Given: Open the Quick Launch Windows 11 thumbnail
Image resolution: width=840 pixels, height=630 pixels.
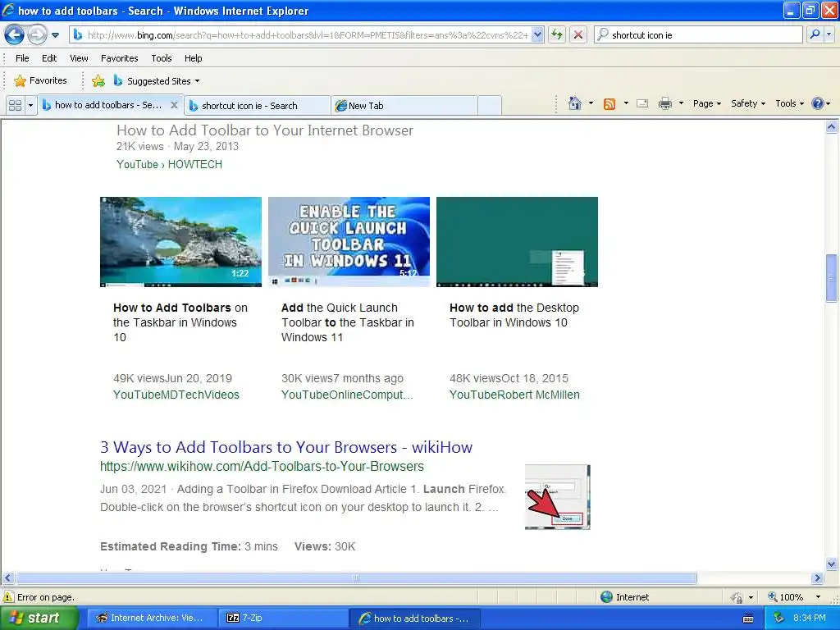Looking at the screenshot, I should coord(349,242).
